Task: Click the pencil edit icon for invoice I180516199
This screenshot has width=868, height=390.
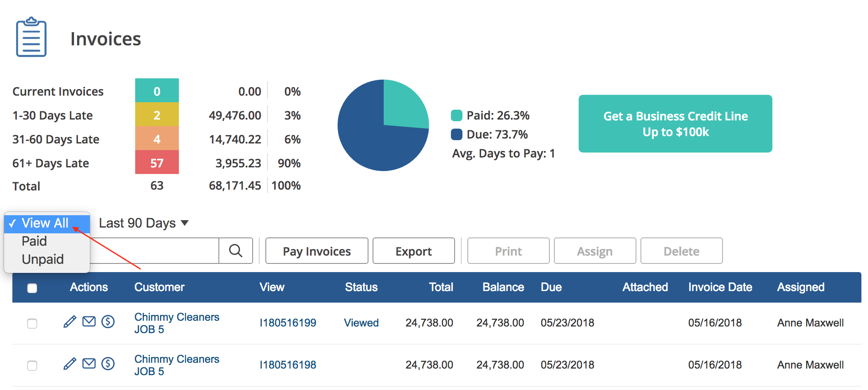Action: pyautogui.click(x=70, y=322)
